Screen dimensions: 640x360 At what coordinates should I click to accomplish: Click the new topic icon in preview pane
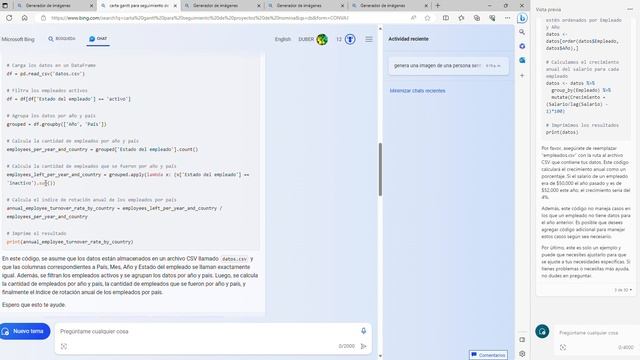coord(542,331)
